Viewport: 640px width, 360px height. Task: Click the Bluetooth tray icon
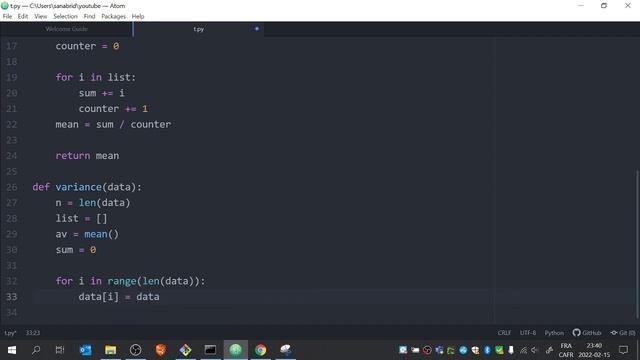tap(487, 350)
